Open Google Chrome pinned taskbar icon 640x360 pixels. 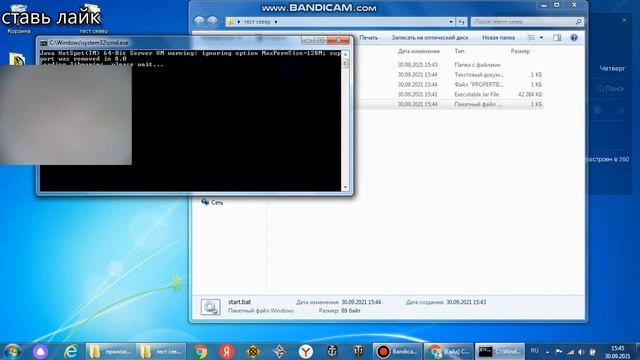pos(200,351)
